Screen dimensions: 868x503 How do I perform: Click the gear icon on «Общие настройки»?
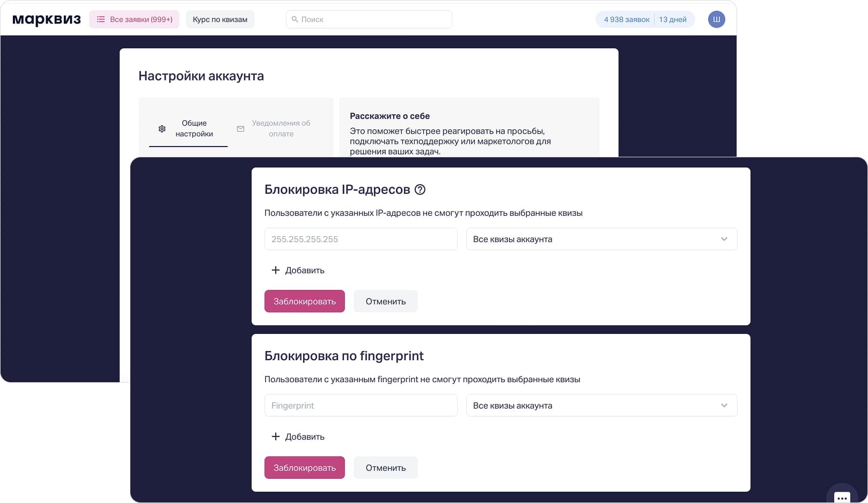pos(161,129)
